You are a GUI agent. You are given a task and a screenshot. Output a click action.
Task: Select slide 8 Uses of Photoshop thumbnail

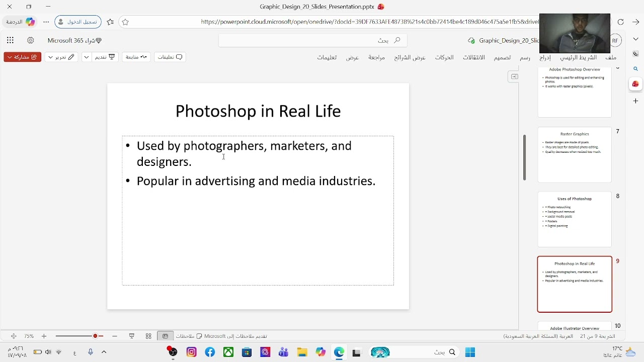575,220
